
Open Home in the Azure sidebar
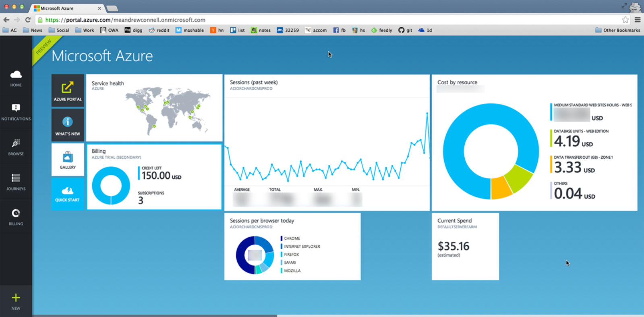(x=16, y=79)
